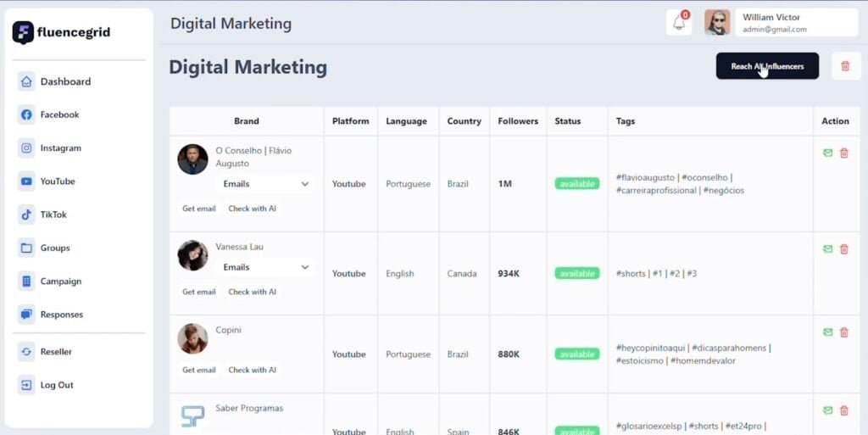Click the Followers column header
Image resolution: width=868 pixels, height=435 pixels.
[518, 121]
